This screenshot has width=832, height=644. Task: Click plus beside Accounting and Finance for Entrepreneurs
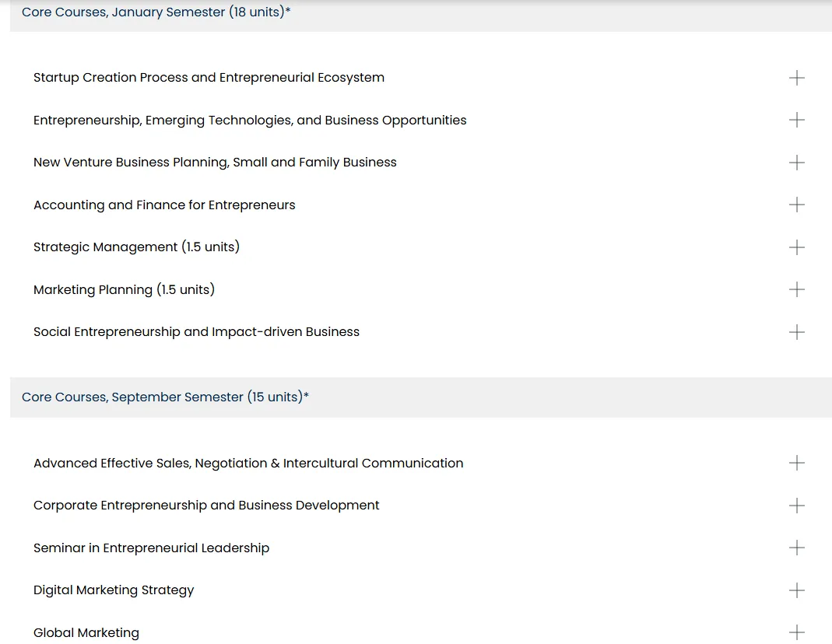[796, 205]
